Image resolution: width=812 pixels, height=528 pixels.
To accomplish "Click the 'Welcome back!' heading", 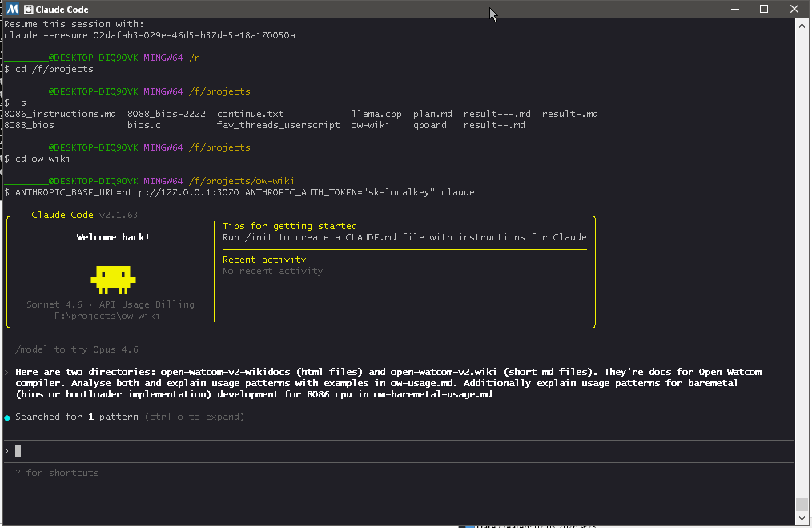I will click(113, 237).
